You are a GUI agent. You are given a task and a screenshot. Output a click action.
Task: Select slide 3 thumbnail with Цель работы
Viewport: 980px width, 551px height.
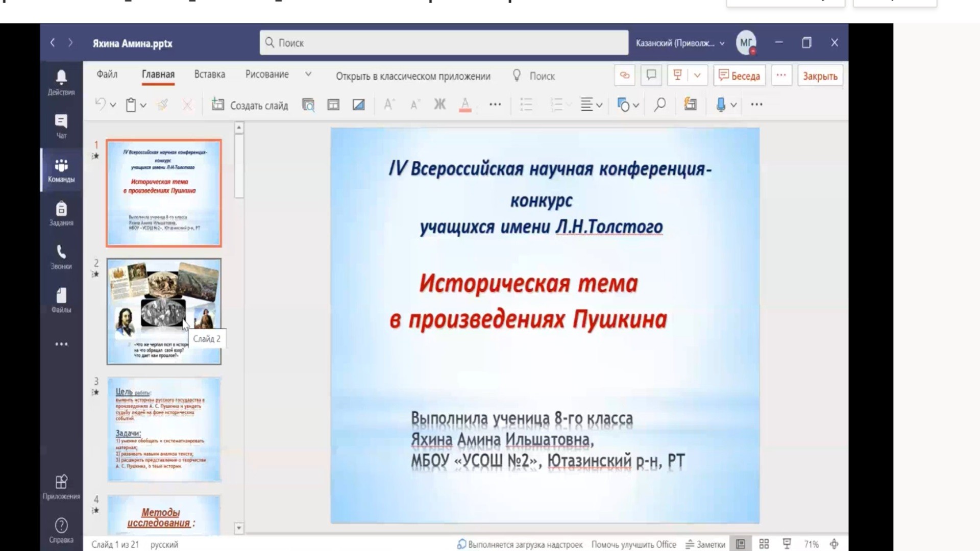point(164,430)
